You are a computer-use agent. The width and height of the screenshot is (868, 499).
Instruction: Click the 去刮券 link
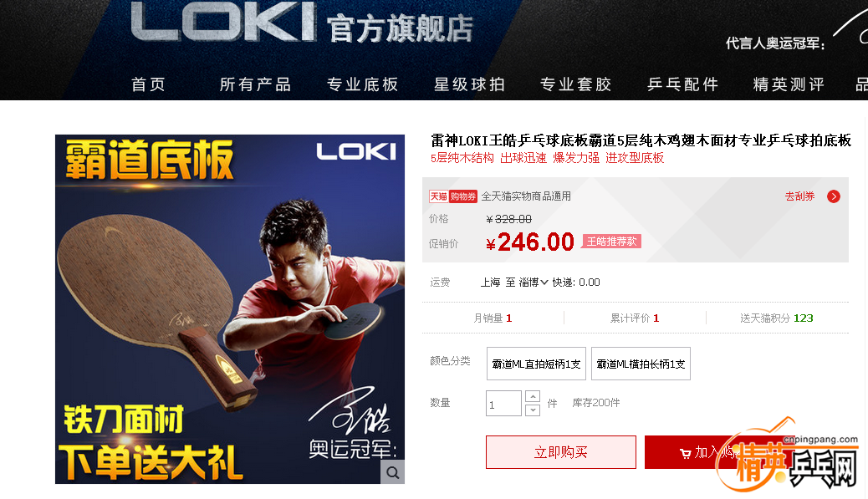click(800, 196)
